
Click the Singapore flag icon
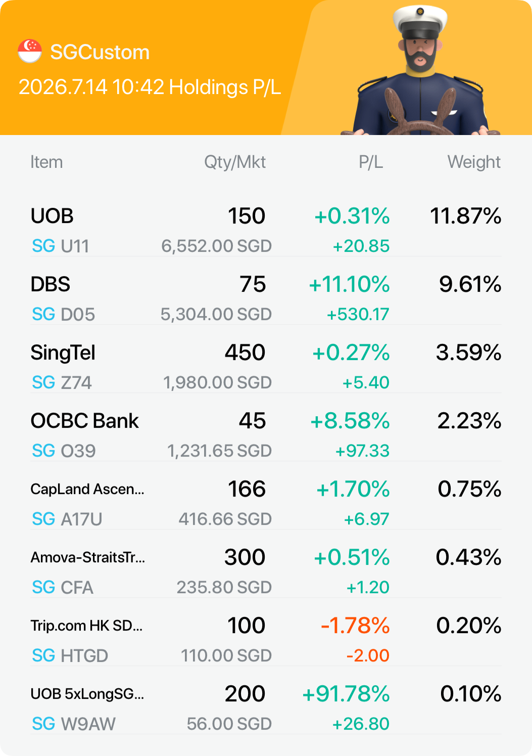[x=30, y=51]
